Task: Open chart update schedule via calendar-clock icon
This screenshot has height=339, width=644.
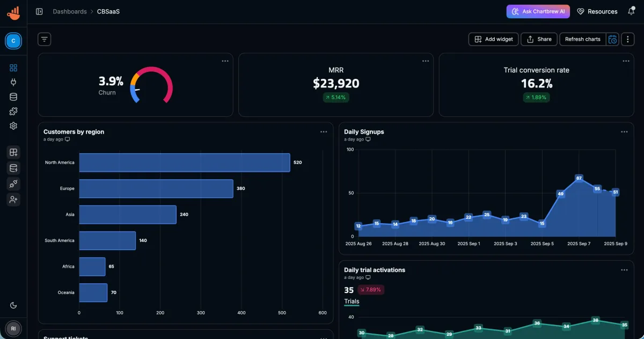Action: pos(612,39)
